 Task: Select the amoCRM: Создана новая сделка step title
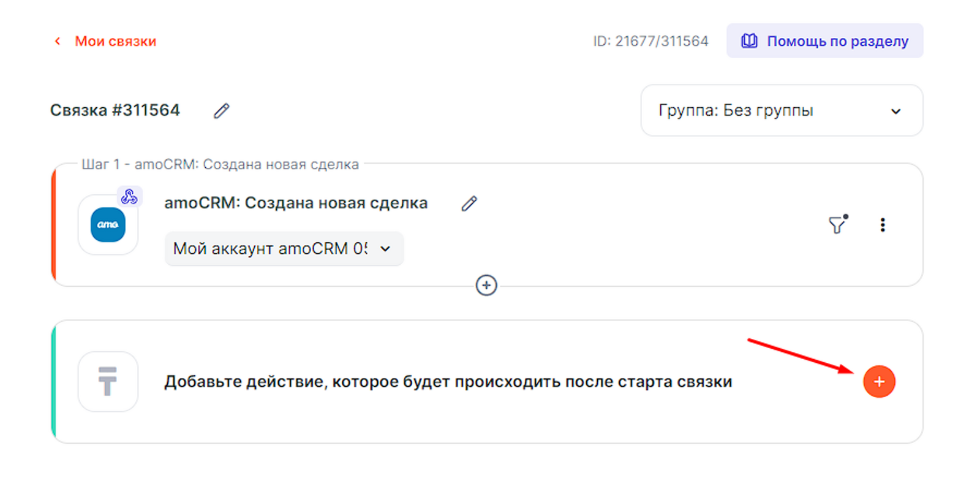point(296,203)
